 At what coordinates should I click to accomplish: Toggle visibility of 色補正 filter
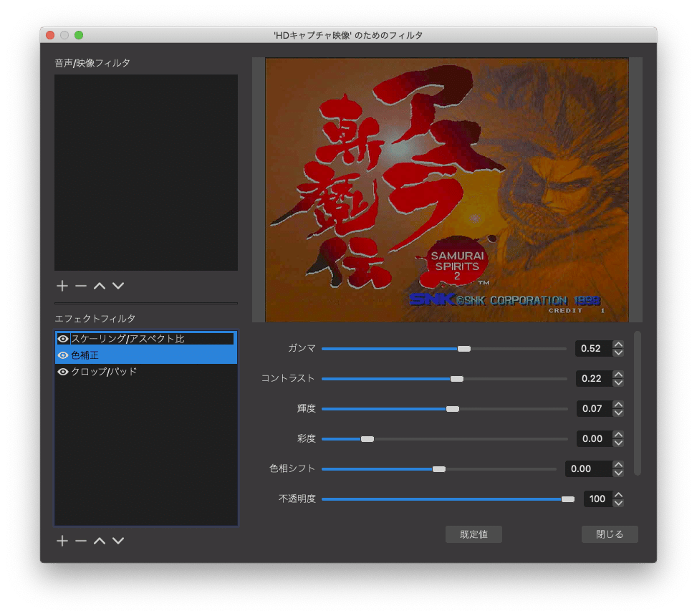(x=63, y=355)
